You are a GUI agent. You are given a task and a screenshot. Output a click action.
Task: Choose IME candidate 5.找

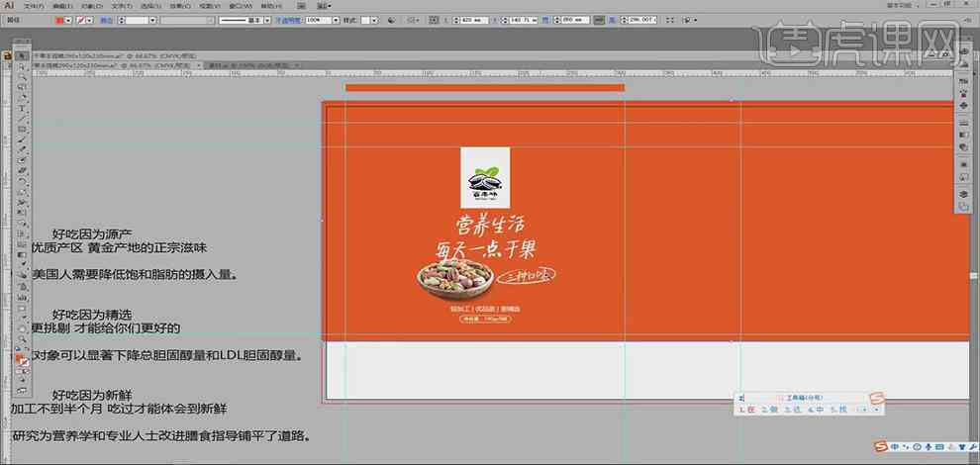click(x=838, y=410)
